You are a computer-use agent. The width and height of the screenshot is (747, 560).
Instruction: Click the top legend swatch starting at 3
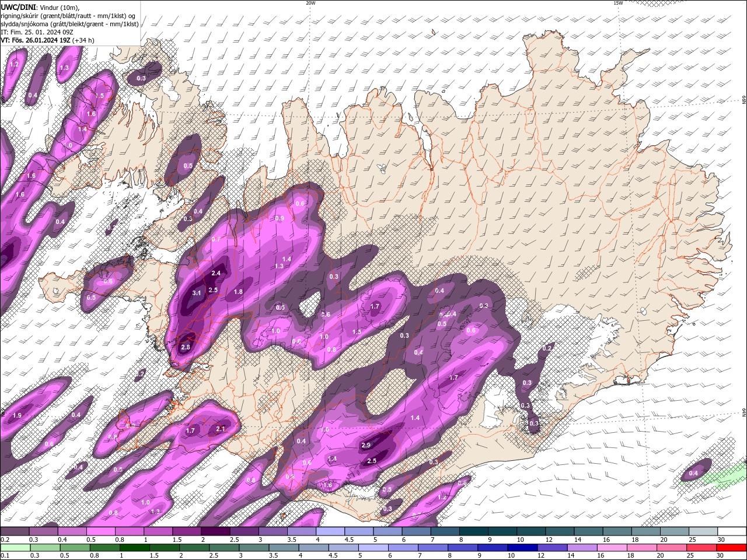(272, 531)
